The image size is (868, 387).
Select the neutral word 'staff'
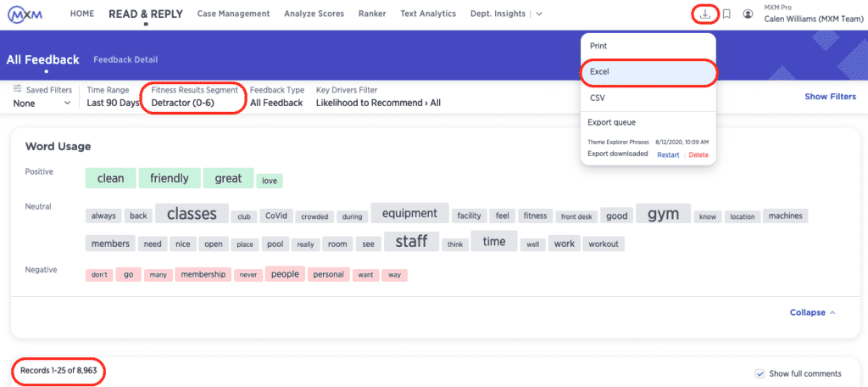411,242
